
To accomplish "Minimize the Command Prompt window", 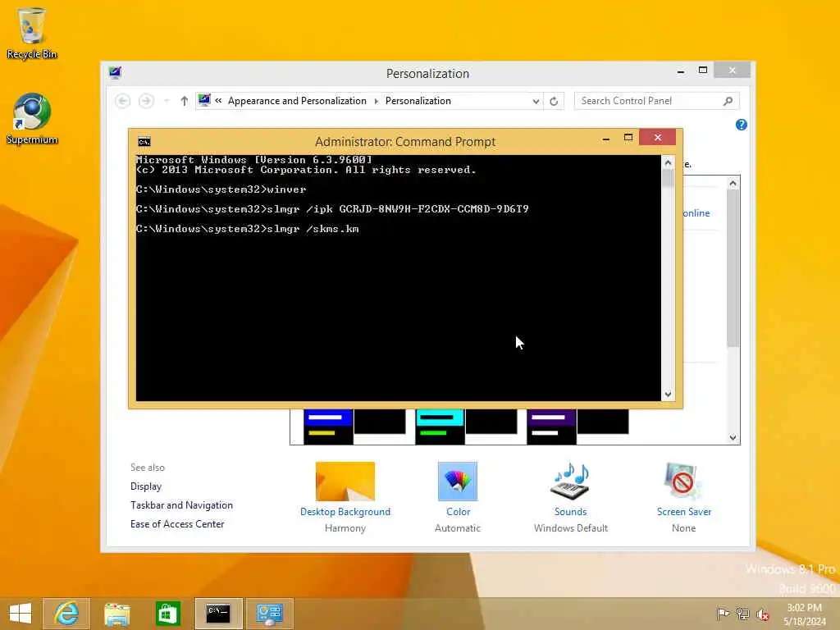I will click(x=606, y=139).
